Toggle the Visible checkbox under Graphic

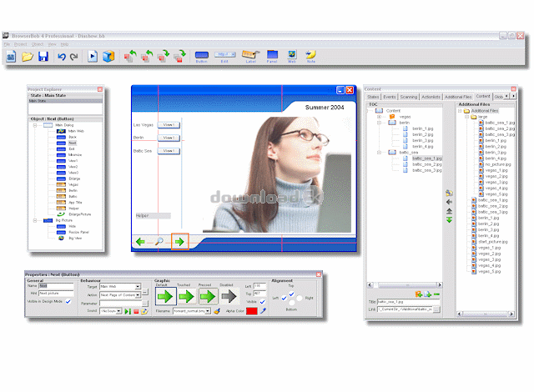(x=262, y=301)
